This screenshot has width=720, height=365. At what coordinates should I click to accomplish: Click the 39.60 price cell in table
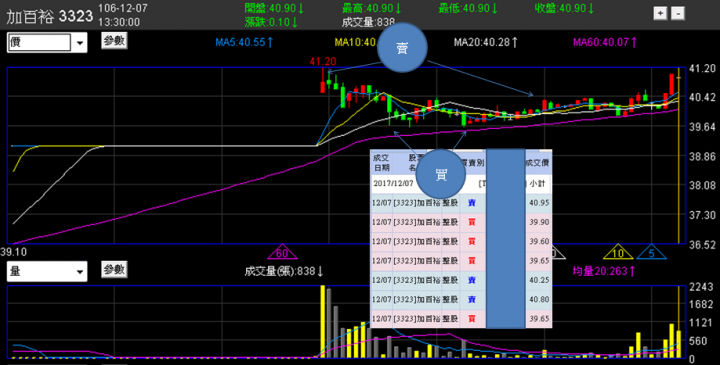539,241
